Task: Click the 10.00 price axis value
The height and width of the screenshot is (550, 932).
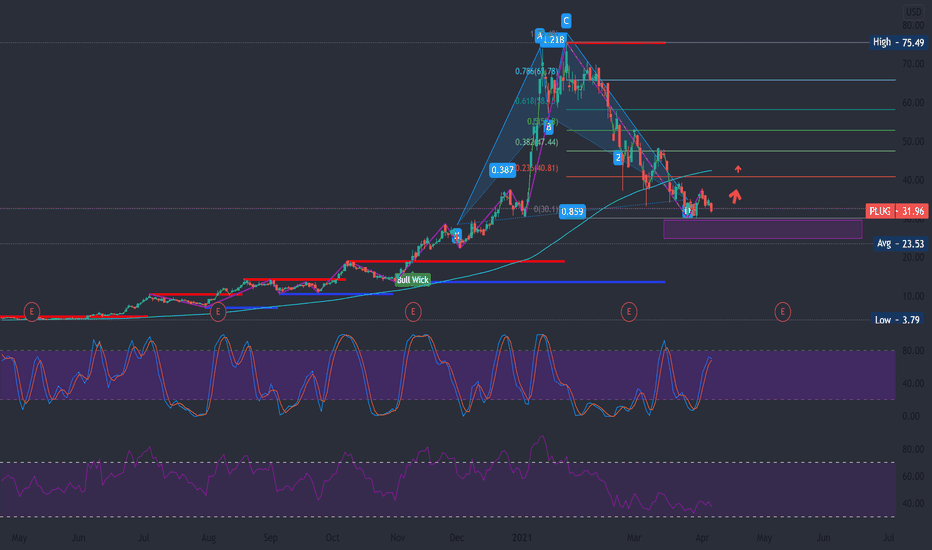Action: [x=913, y=296]
